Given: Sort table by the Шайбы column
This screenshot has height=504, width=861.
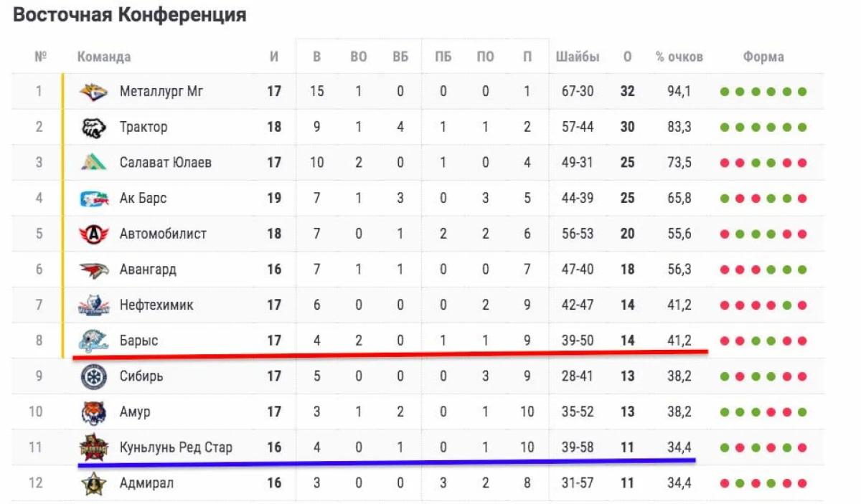Looking at the screenshot, I should point(577,57).
